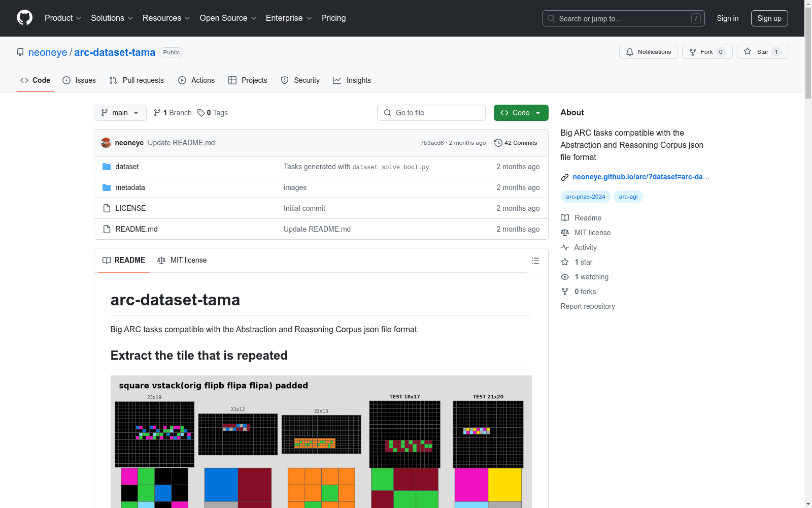Screen dimensions: 812x508
Task: Switch to the MIT license tab
Action: (x=182, y=260)
